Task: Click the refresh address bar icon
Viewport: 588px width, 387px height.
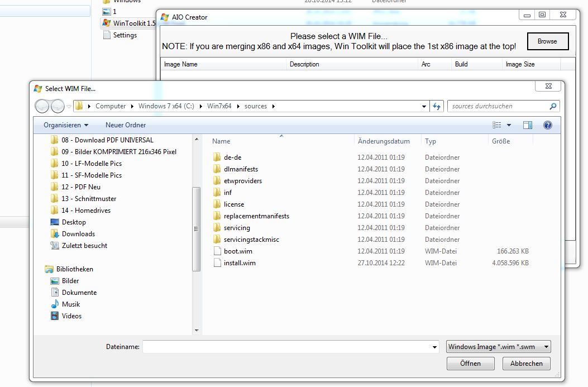Action: point(437,106)
